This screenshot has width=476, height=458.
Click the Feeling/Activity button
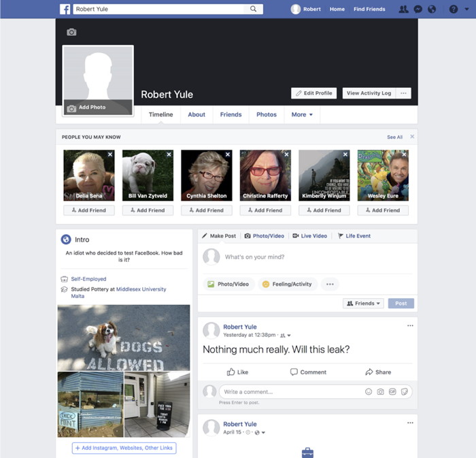tap(288, 284)
